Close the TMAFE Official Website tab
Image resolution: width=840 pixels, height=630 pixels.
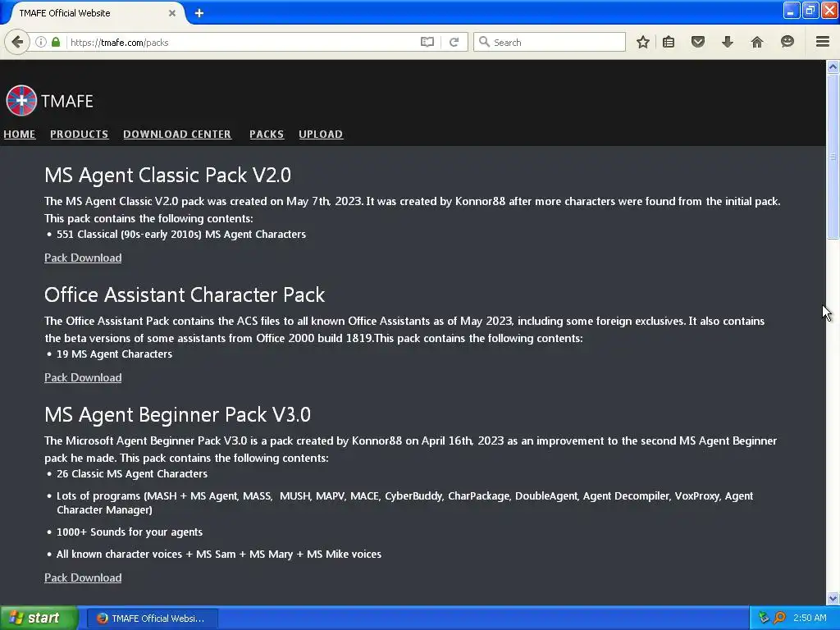pos(172,13)
